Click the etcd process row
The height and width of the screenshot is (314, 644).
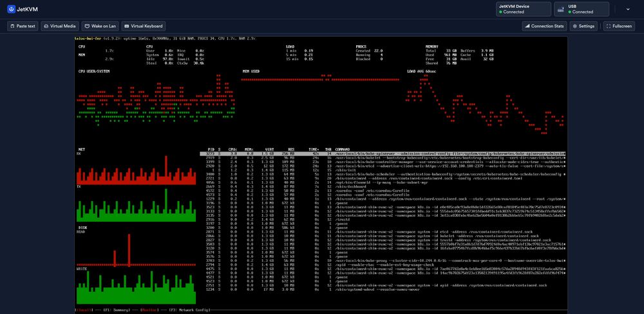click(x=383, y=166)
